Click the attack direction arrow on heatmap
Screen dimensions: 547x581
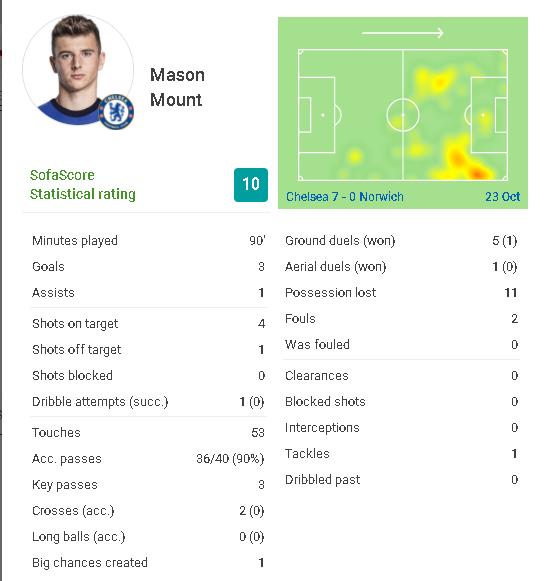tap(402, 33)
